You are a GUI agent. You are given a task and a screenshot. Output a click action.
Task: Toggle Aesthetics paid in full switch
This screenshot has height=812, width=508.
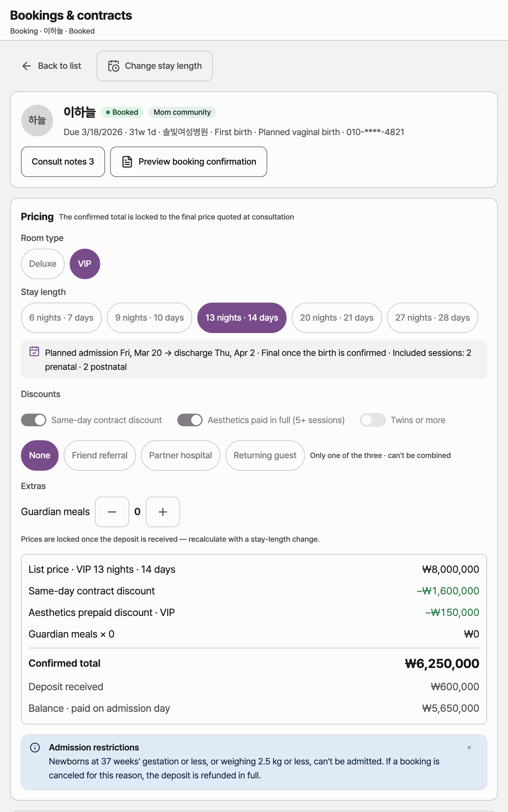pyautogui.click(x=190, y=420)
